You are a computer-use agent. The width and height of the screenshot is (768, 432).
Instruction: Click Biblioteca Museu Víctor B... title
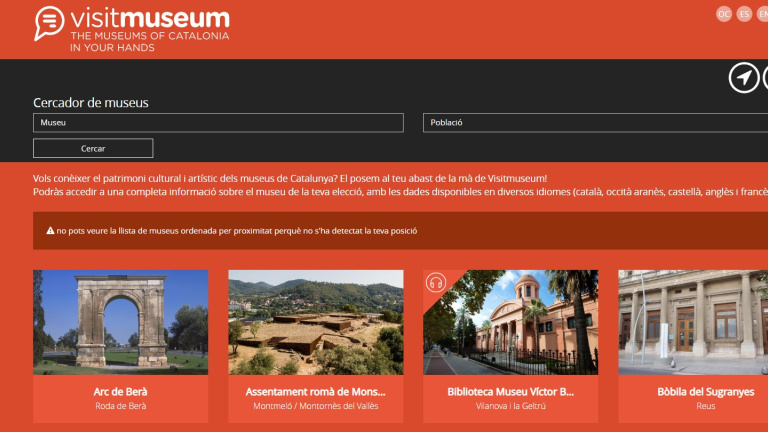tap(510, 392)
